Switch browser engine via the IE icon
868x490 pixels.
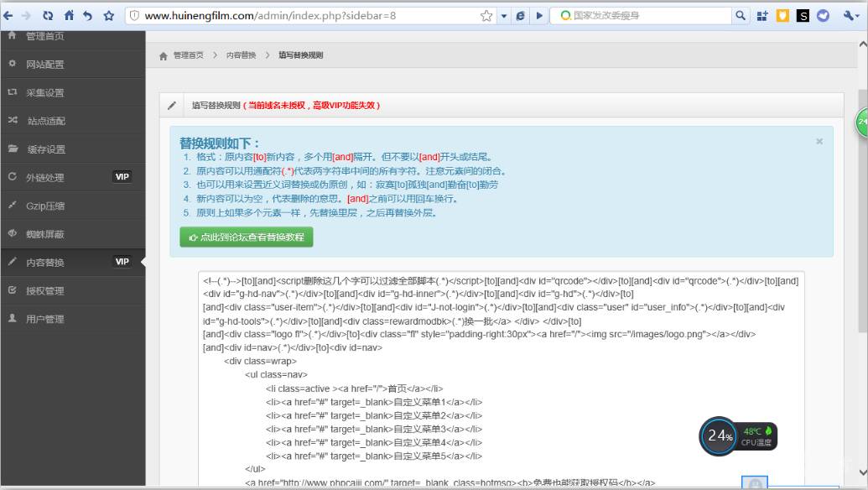(520, 15)
